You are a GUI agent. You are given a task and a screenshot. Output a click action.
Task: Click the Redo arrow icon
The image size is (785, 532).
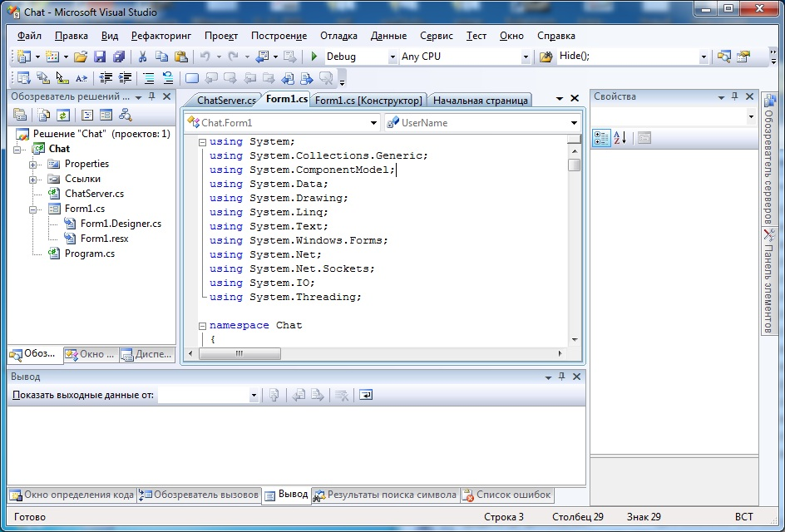click(233, 57)
